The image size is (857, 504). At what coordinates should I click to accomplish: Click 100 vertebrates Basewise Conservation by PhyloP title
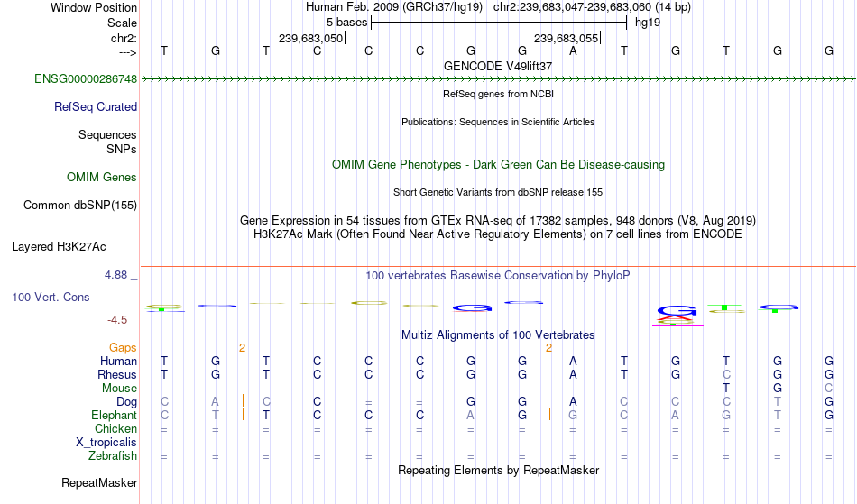pyautogui.click(x=498, y=276)
